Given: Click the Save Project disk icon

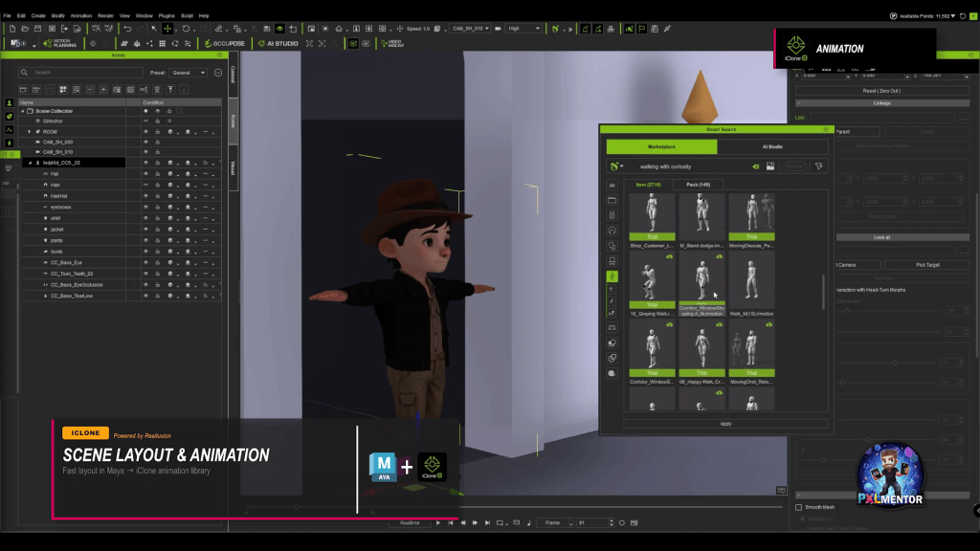Looking at the screenshot, I should click(x=38, y=29).
